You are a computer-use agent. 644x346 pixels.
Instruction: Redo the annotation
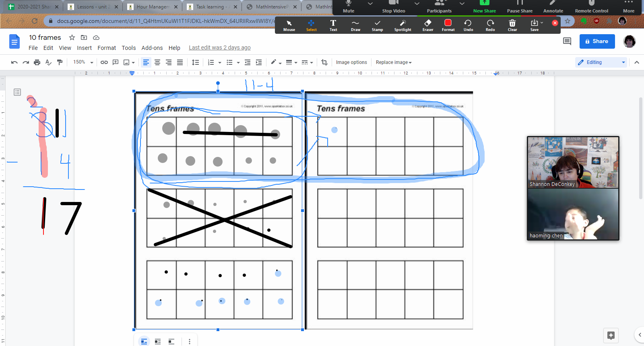click(x=490, y=25)
